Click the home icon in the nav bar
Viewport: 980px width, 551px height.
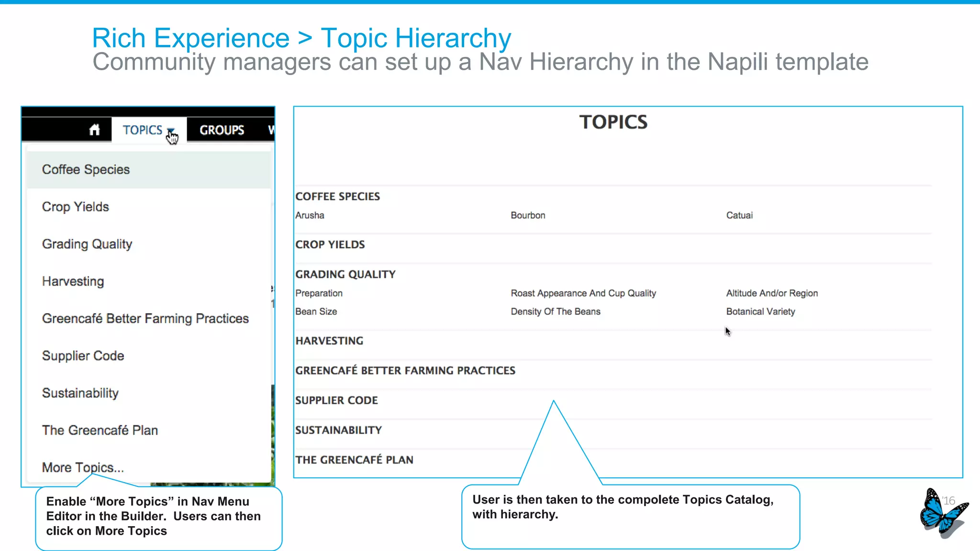(94, 130)
